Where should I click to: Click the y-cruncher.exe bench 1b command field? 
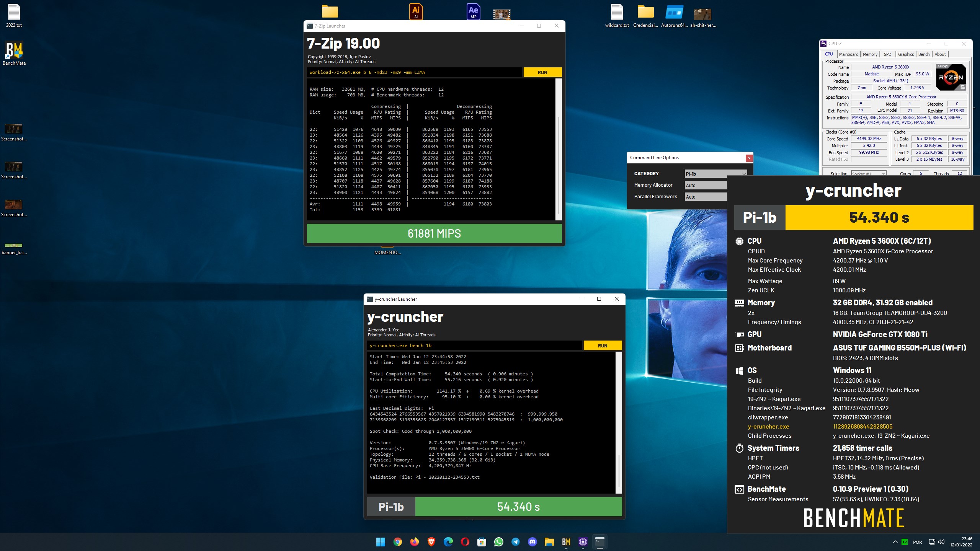coord(474,346)
